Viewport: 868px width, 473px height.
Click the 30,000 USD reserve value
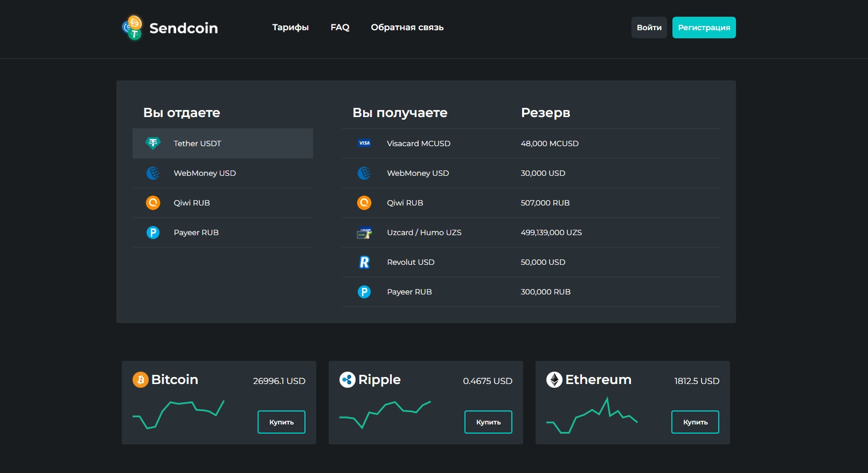click(x=543, y=173)
